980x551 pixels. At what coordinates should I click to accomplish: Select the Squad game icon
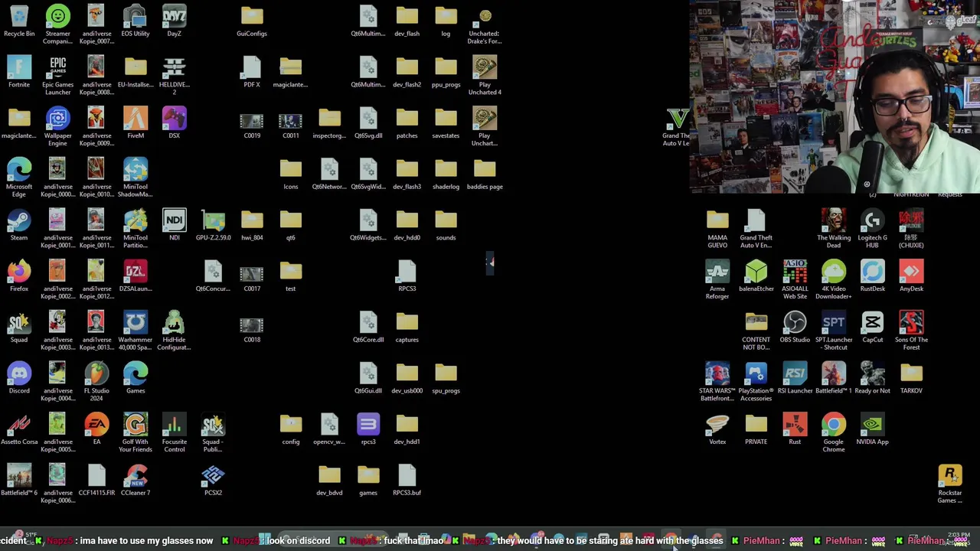[19, 328]
